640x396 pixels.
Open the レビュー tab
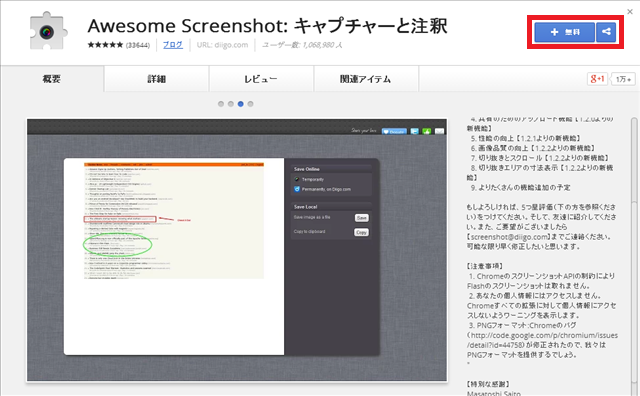[x=261, y=79]
